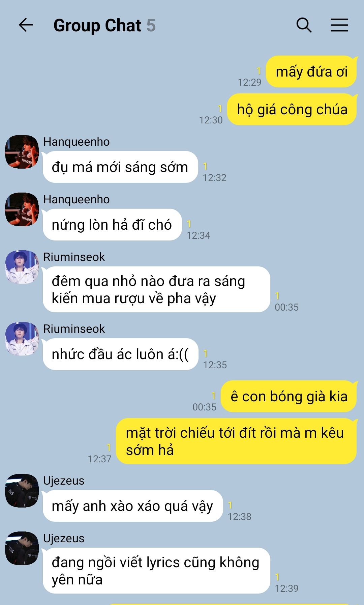Tap Riuminseok's avatar beside 'đêm qua' message

22,267
